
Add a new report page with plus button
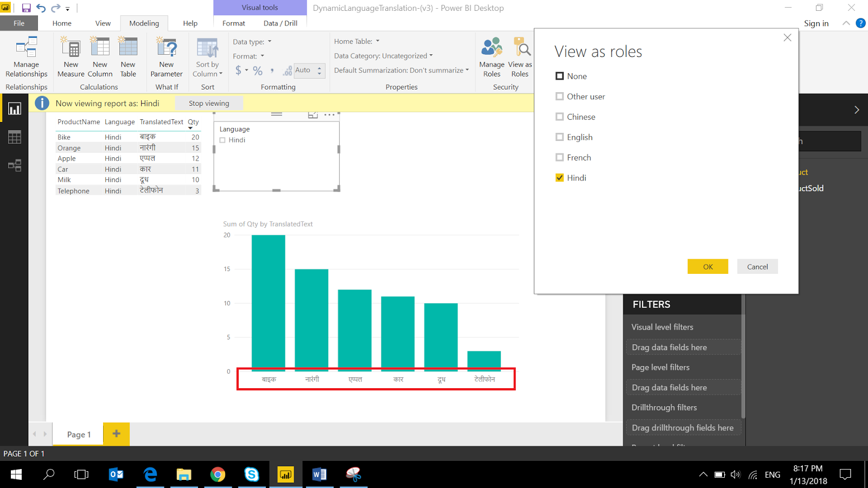(116, 434)
